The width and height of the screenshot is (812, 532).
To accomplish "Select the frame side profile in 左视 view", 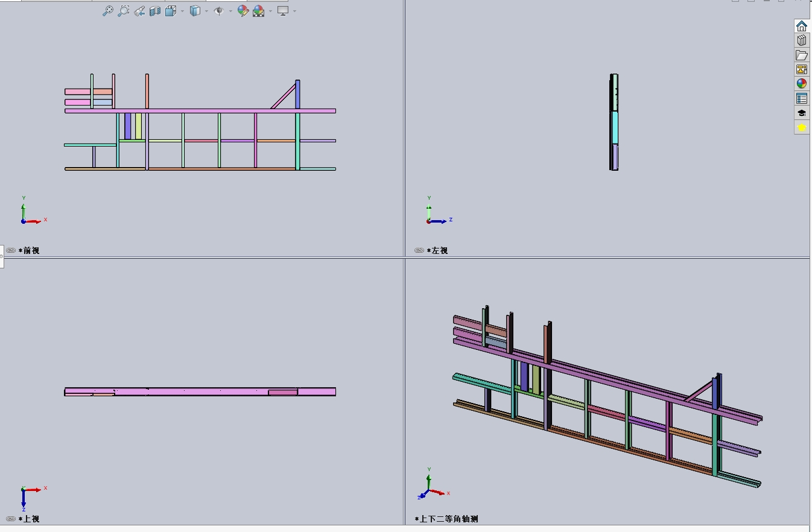I will 614,122.
